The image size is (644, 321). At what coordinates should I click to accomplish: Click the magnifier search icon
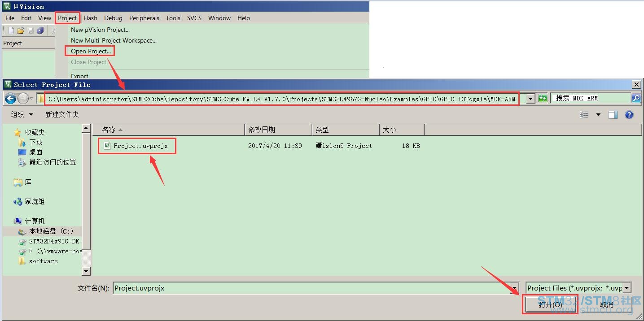[x=636, y=98]
